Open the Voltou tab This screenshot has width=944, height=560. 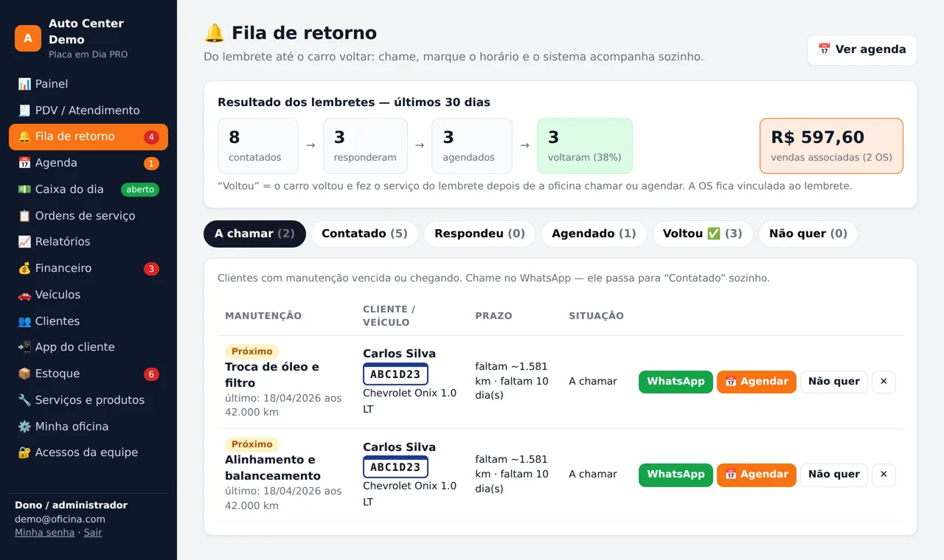pos(702,234)
